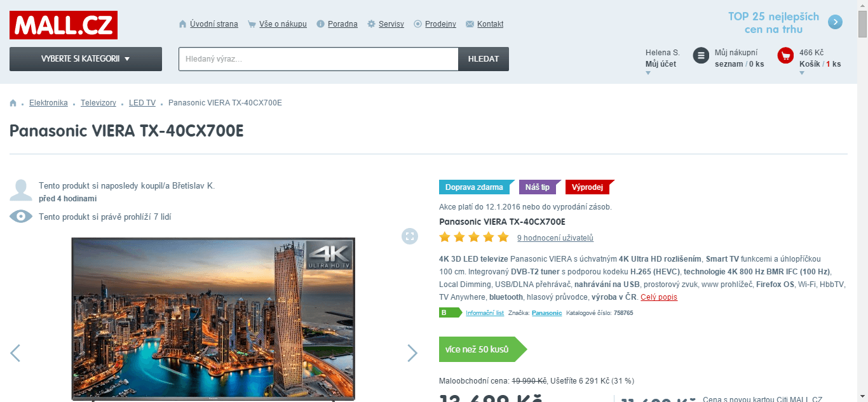Click the arrow icon next to TOP 25
This screenshot has height=402, width=868.
coord(835,22)
